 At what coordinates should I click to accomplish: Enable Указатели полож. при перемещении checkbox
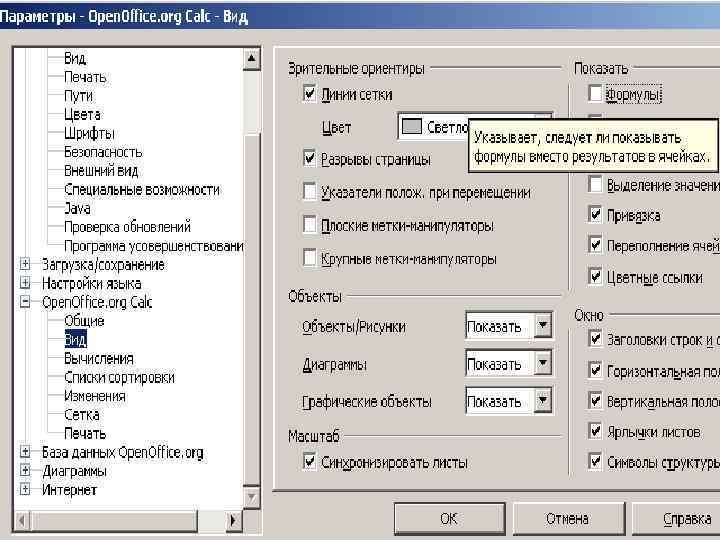310,191
